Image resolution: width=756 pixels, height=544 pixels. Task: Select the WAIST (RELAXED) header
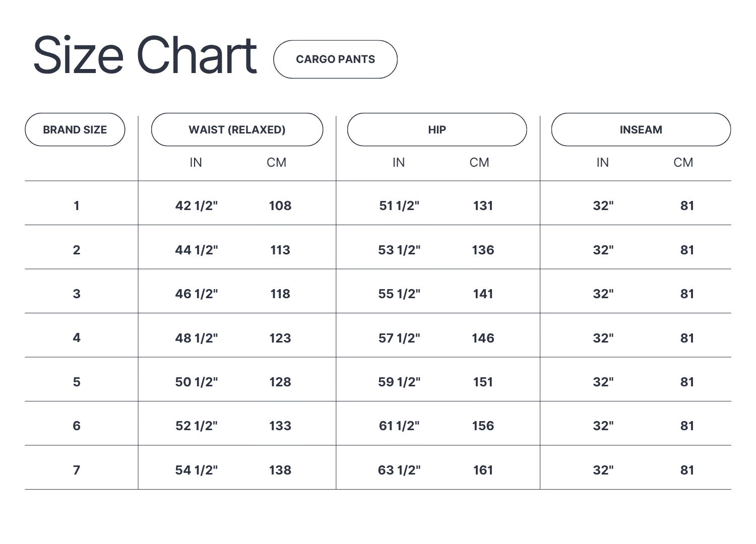point(237,130)
